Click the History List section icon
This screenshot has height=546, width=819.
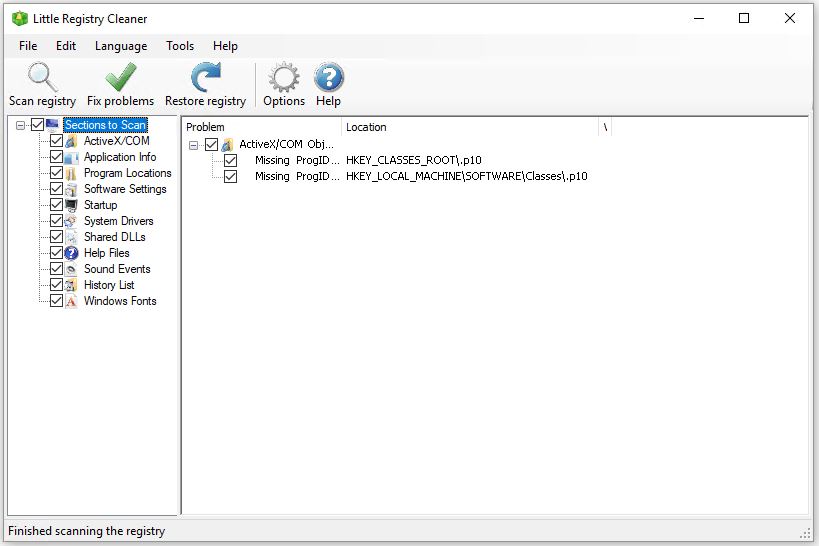72,285
